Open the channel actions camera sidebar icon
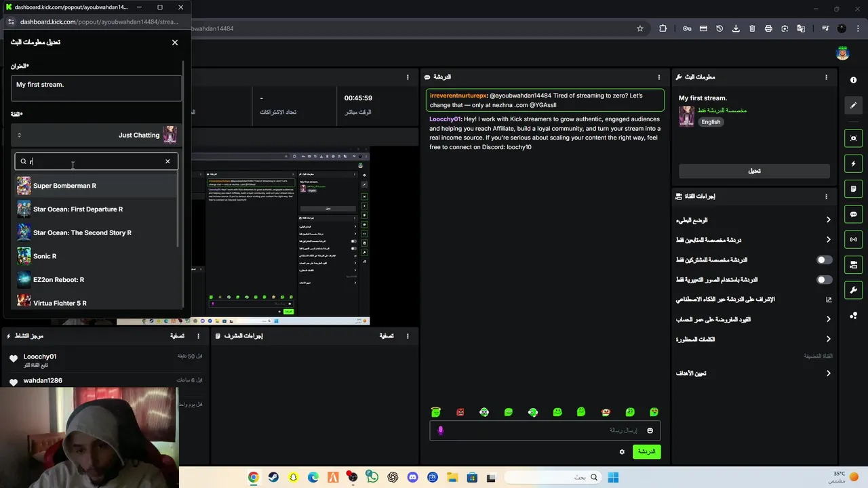Viewport: 868px width, 488px height. (853, 264)
